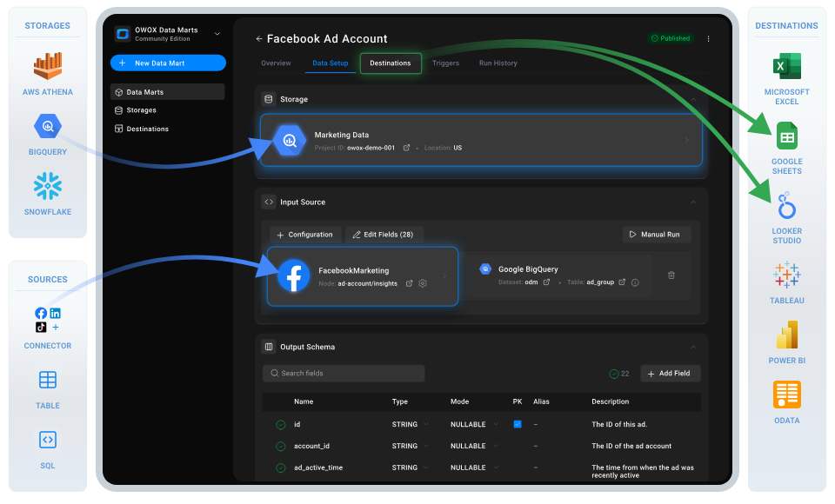Click the Amazon Athena storage icon
The image size is (835, 504).
point(47,65)
